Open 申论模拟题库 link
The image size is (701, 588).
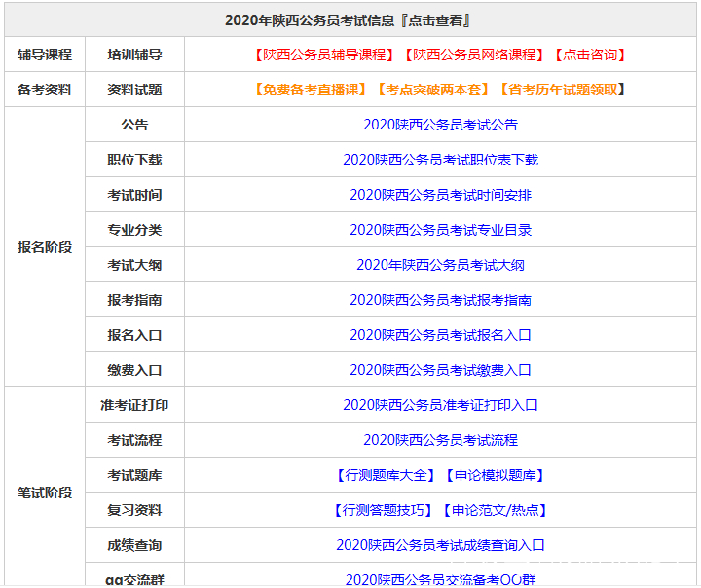click(495, 475)
